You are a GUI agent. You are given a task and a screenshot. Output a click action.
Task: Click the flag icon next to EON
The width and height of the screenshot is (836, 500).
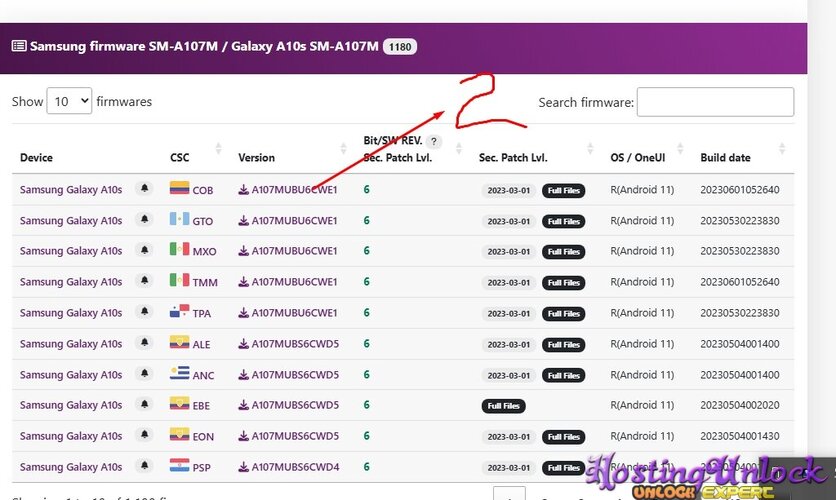[x=180, y=434]
